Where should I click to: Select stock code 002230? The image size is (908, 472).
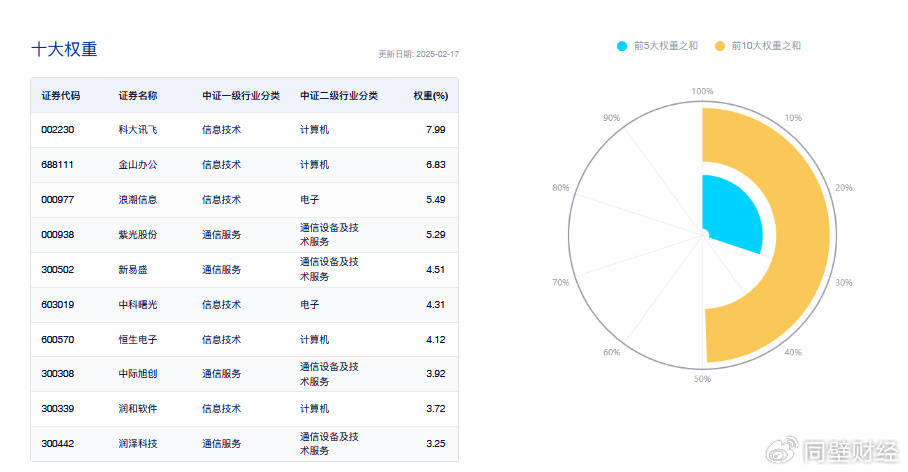click(x=57, y=130)
